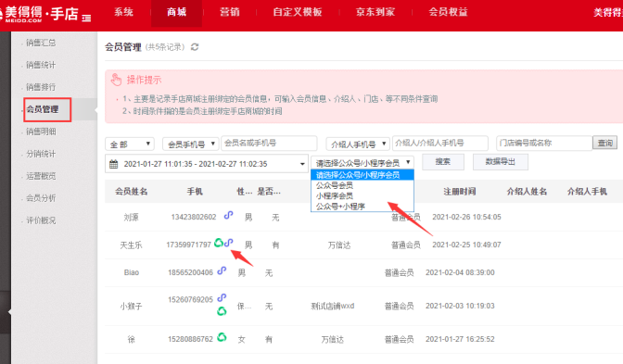This screenshot has width=623, height=364.
Task: Click the 美得得·手店 logo
Action: pos(40,14)
